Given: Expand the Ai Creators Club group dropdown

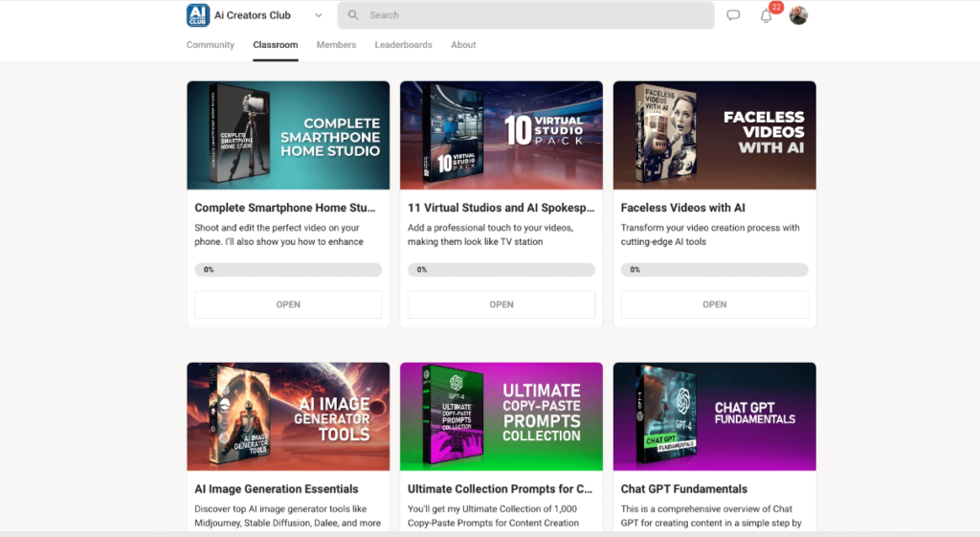Looking at the screenshot, I should tap(318, 15).
